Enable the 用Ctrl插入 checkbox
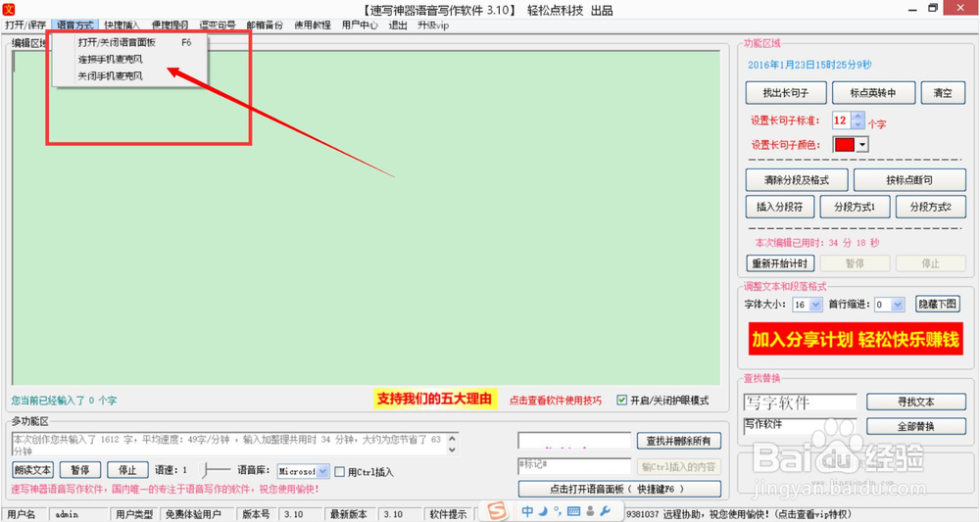The width and height of the screenshot is (980, 522). coord(339,472)
